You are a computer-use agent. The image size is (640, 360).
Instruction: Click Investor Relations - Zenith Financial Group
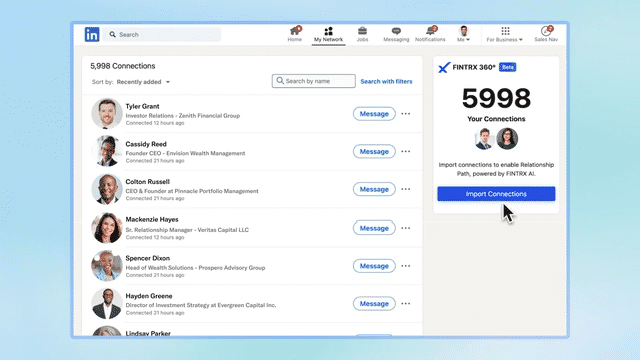coord(182,116)
